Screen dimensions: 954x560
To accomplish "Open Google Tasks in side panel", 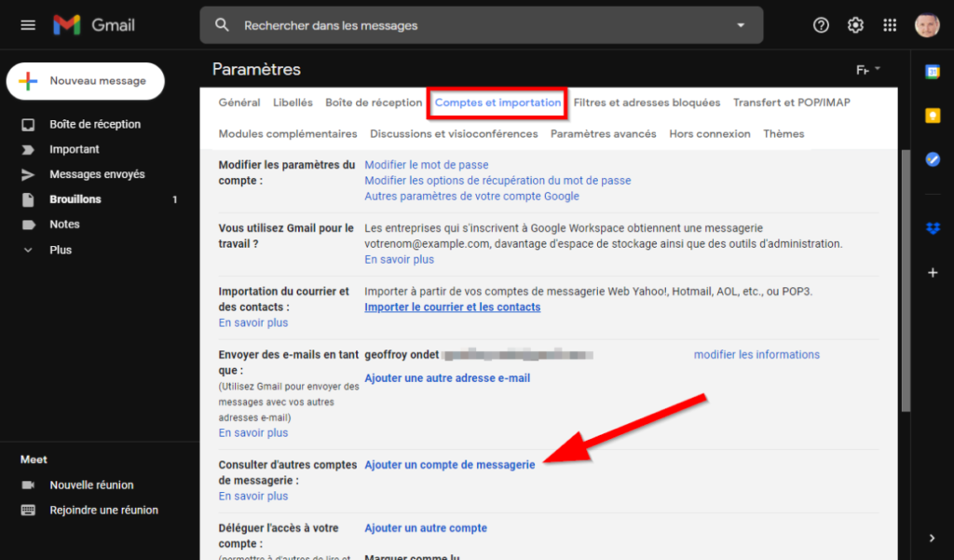I will (x=933, y=159).
